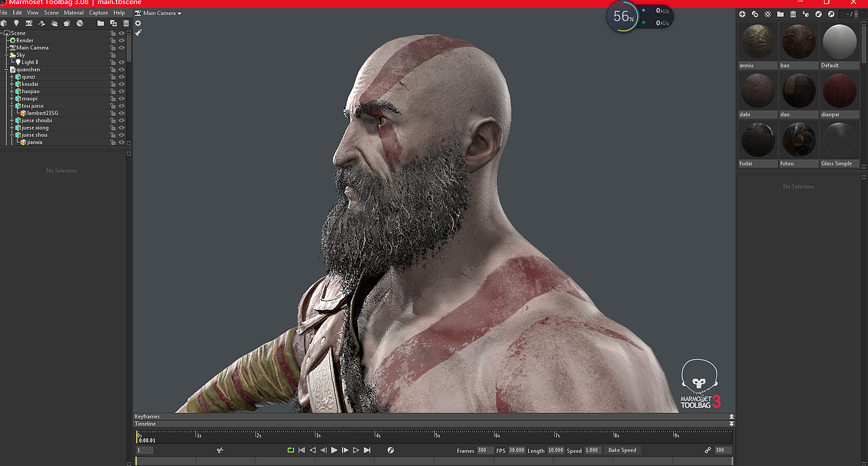Viewport: 868px width, 466px height.
Task: Expand the maopi tree node
Action: [12, 99]
